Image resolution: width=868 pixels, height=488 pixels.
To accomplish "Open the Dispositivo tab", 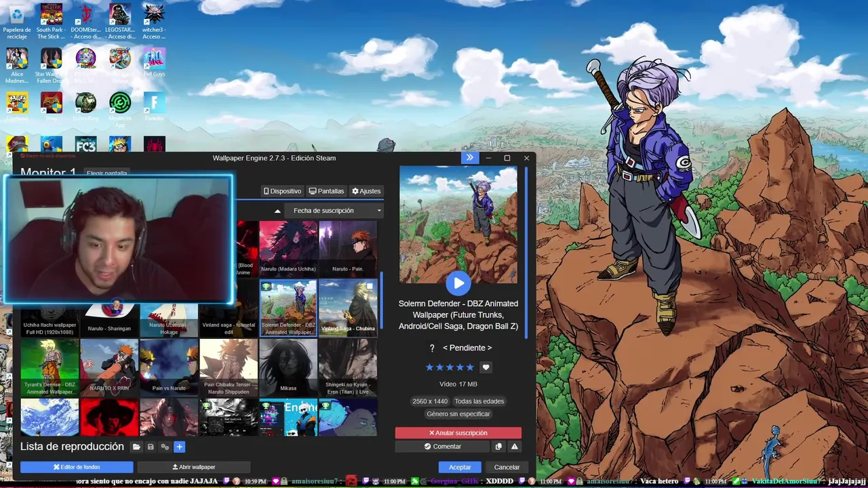I will pyautogui.click(x=282, y=191).
